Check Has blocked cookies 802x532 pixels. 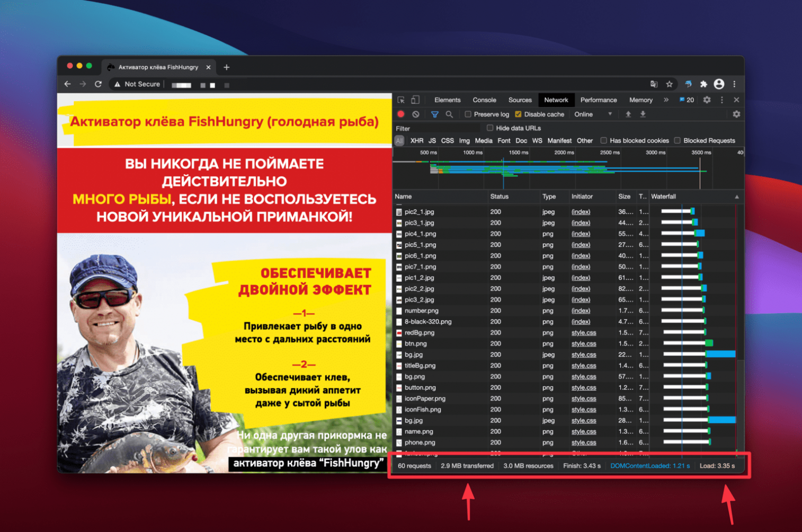click(x=603, y=140)
